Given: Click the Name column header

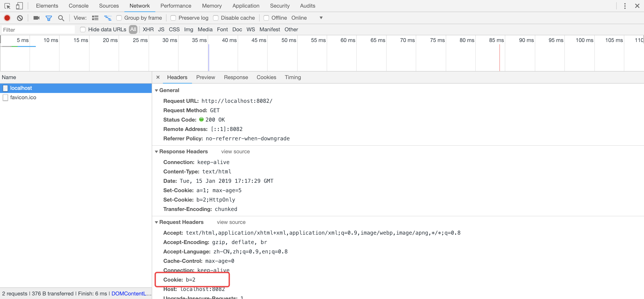Looking at the screenshot, I should [x=76, y=77].
